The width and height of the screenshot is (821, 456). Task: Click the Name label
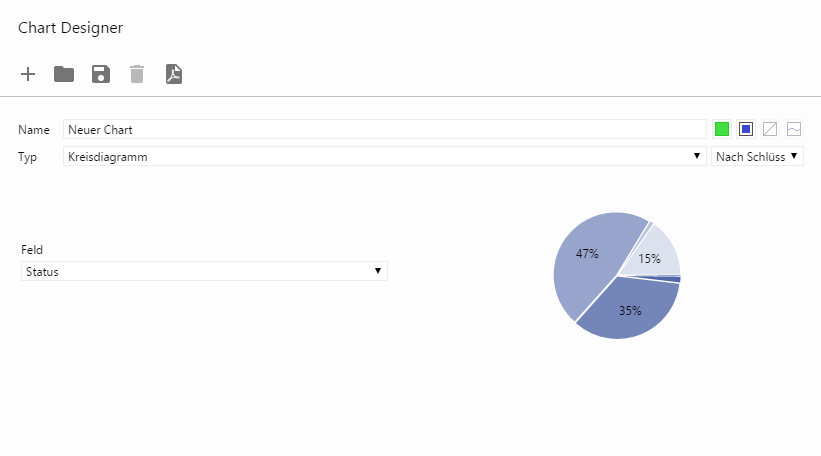pyautogui.click(x=34, y=130)
